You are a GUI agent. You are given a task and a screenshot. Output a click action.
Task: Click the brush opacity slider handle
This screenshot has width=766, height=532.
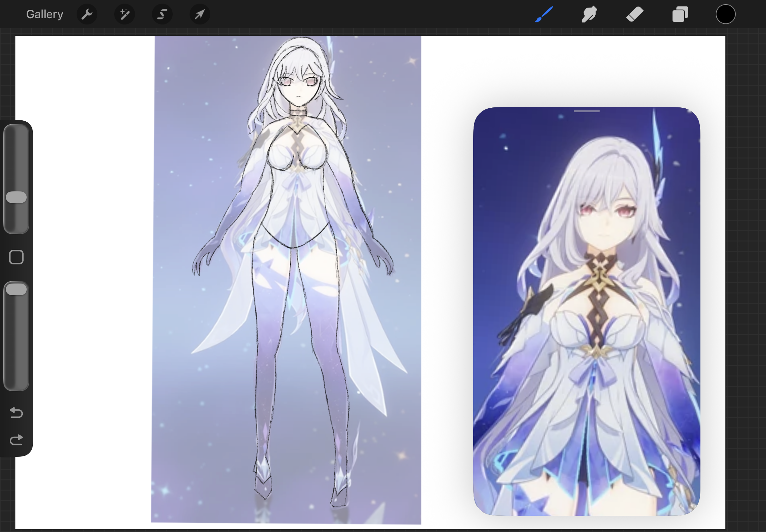tap(16, 289)
